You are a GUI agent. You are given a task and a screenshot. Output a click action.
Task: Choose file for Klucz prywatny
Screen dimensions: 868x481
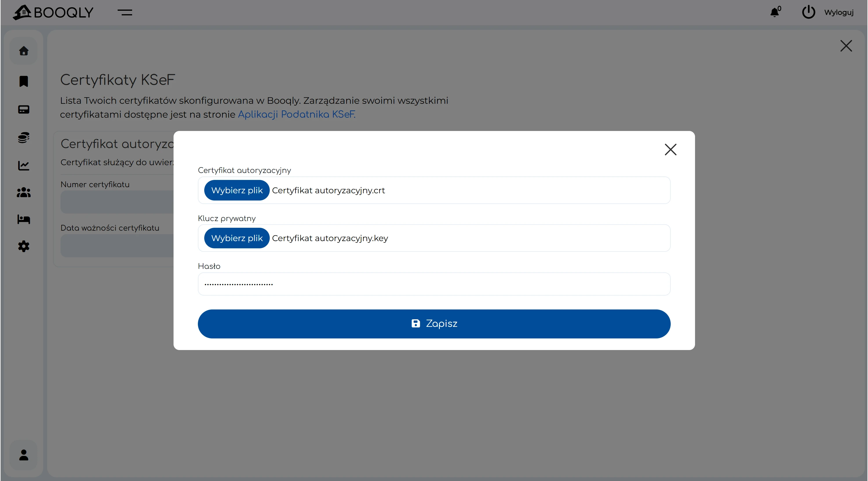click(236, 238)
